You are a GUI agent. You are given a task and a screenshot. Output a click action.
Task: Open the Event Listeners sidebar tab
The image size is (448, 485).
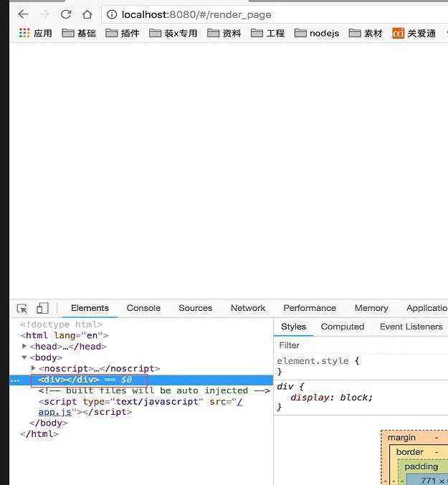411,327
